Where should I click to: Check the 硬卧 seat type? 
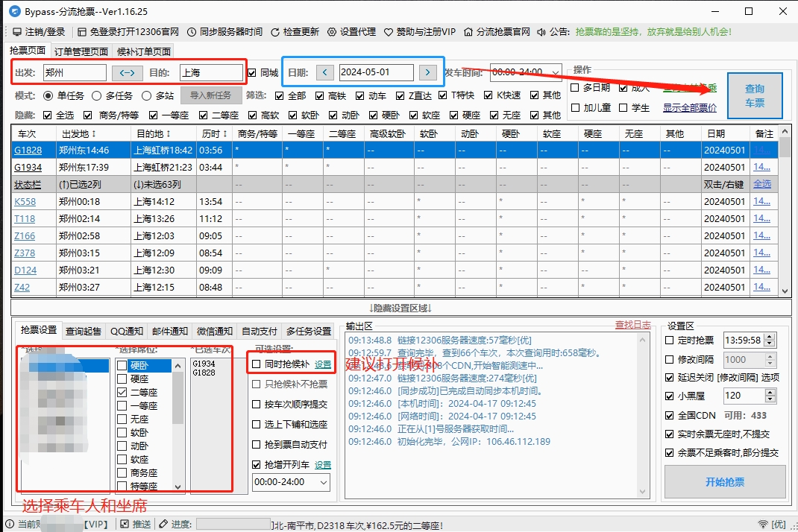[122, 366]
